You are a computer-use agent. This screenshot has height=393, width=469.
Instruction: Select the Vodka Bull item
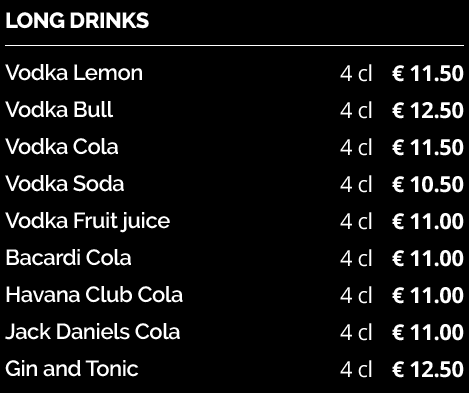pos(59,110)
